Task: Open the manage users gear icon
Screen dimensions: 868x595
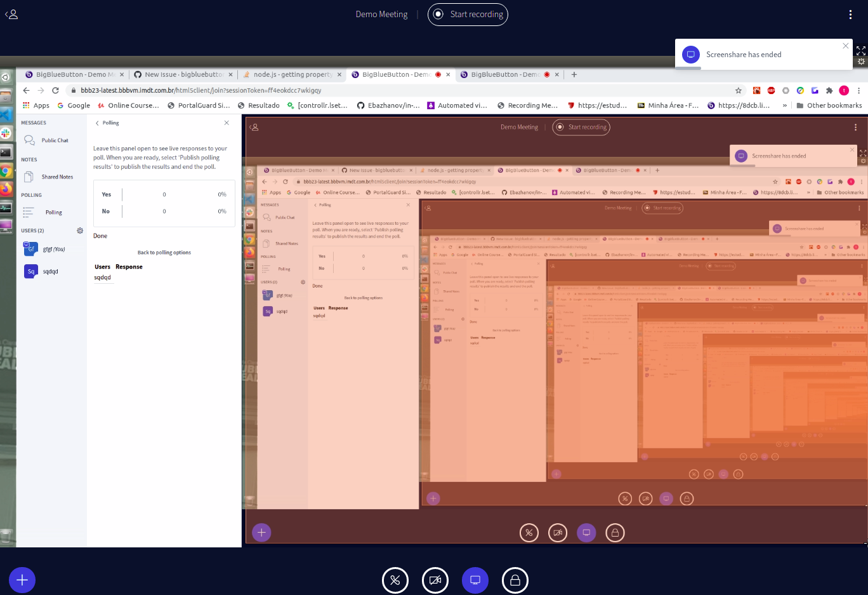Action: point(79,231)
